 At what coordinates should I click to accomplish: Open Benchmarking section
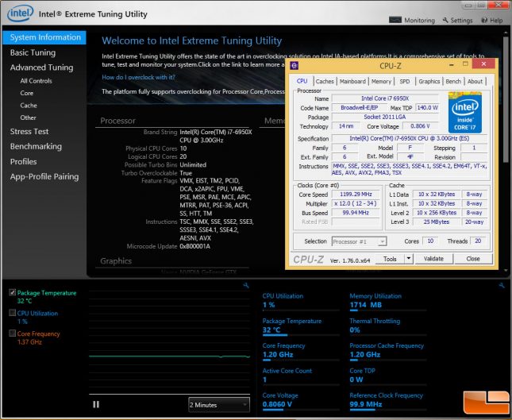36,147
